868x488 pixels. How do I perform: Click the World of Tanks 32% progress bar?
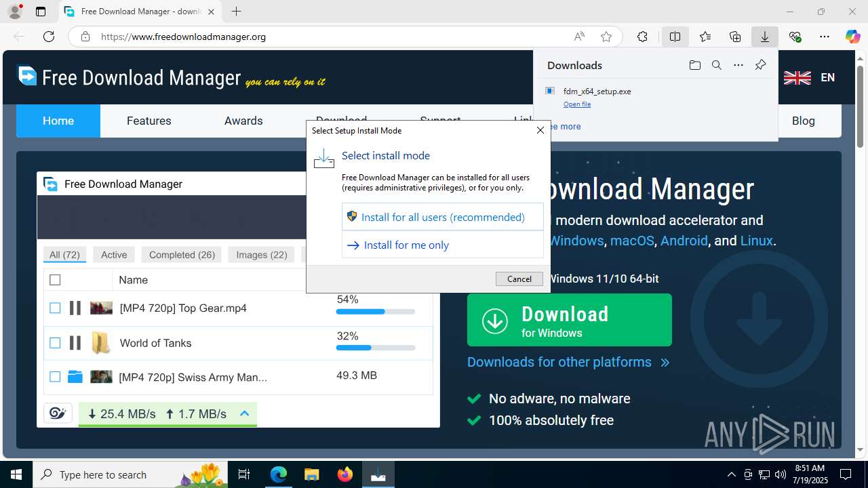pos(376,348)
